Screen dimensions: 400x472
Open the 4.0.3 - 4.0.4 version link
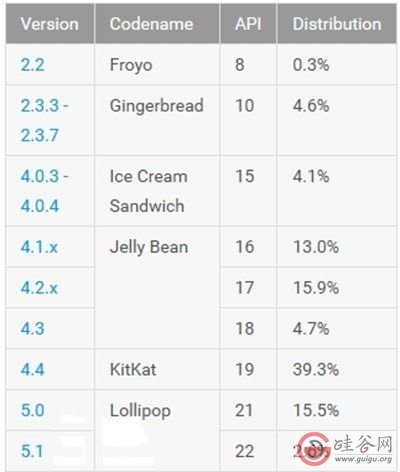point(44,191)
